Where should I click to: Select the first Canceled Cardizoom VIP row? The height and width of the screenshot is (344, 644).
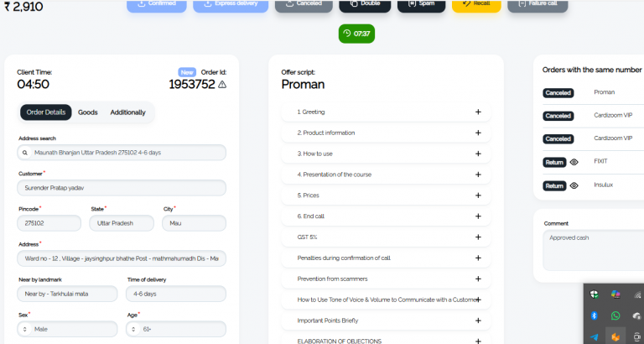(x=593, y=116)
